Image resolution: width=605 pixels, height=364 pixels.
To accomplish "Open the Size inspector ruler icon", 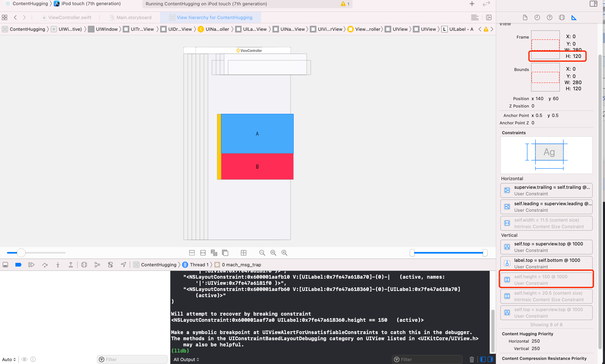I will [574, 17].
